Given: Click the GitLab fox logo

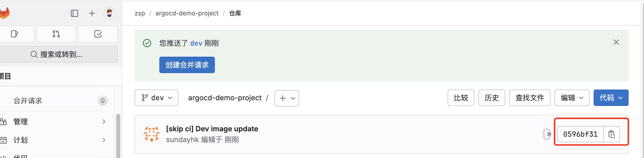Looking at the screenshot, I should (5, 13).
